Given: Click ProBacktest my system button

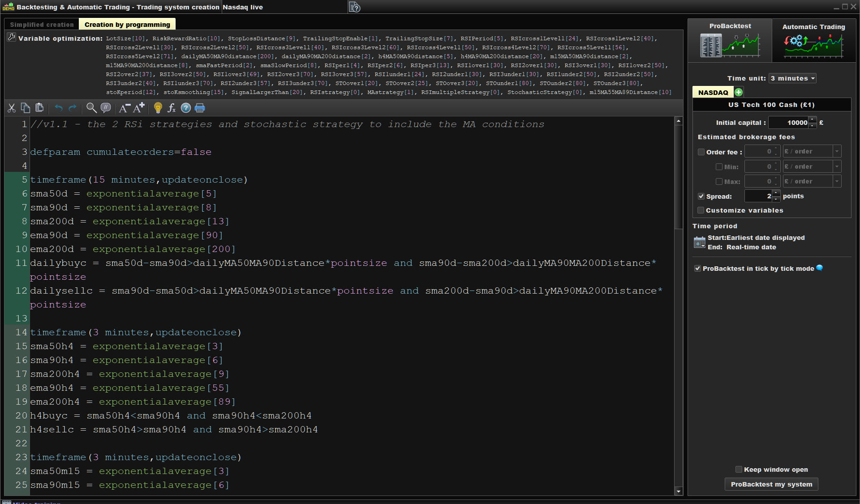Looking at the screenshot, I should pos(771,484).
